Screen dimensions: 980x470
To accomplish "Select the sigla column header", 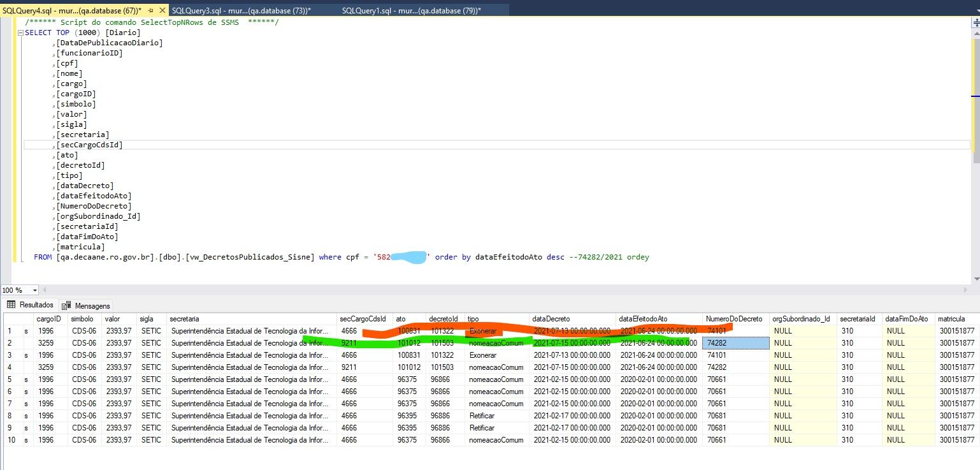I will click(x=152, y=319).
